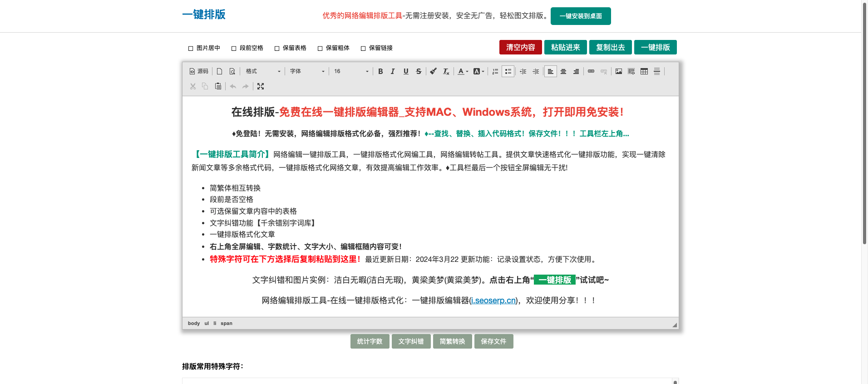Open the background color picker

[478, 71]
